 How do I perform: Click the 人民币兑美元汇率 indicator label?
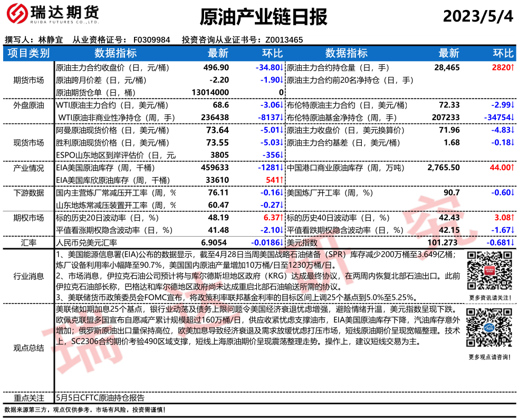86,242
